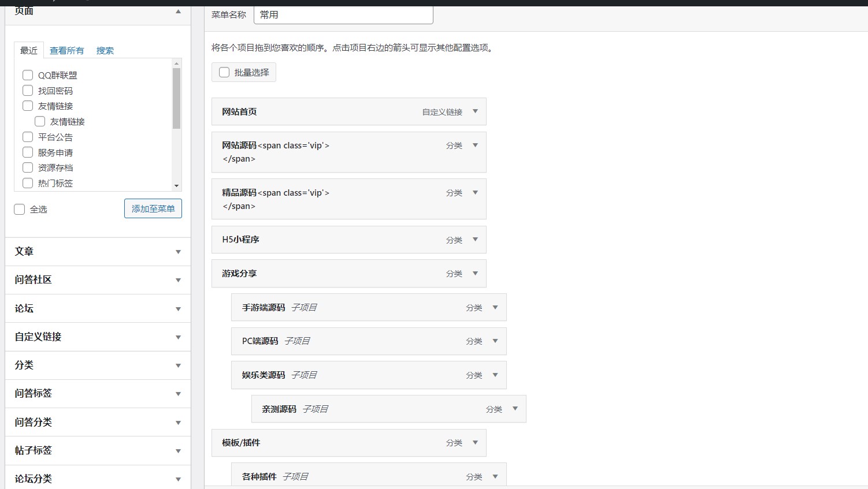Open settings arrow for 网站源码 item
Viewport: 868px width, 489px height.
pyautogui.click(x=475, y=145)
